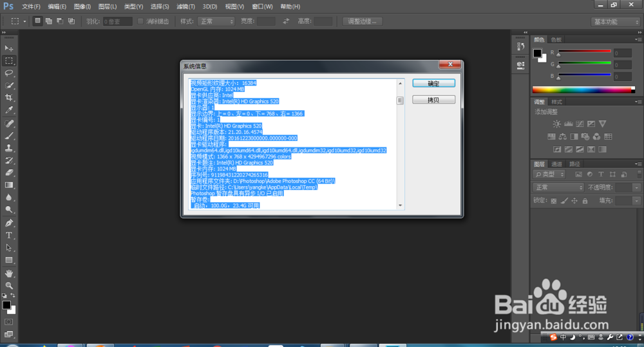This screenshot has height=347, width=644.
Task: Toggle Quick Mask mode
Action: click(8, 322)
